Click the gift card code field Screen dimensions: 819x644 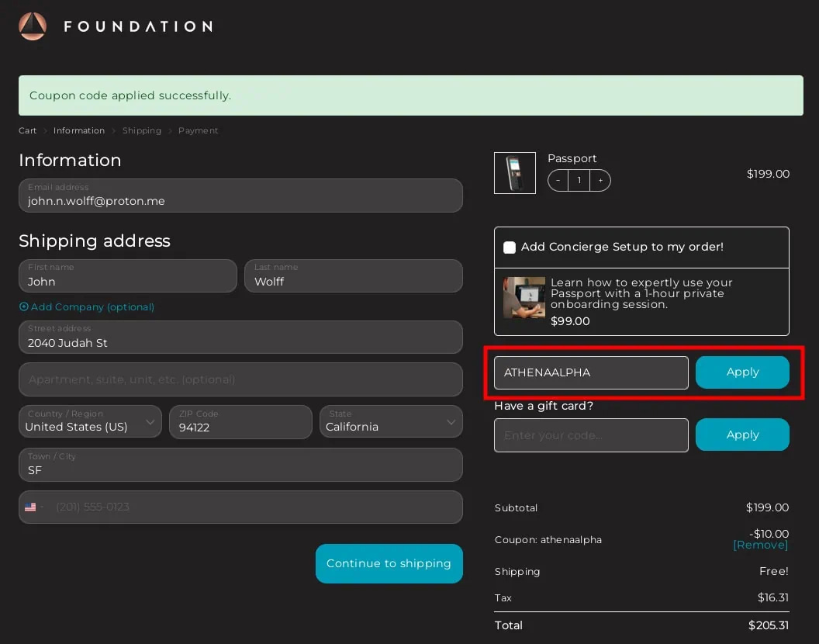591,435
